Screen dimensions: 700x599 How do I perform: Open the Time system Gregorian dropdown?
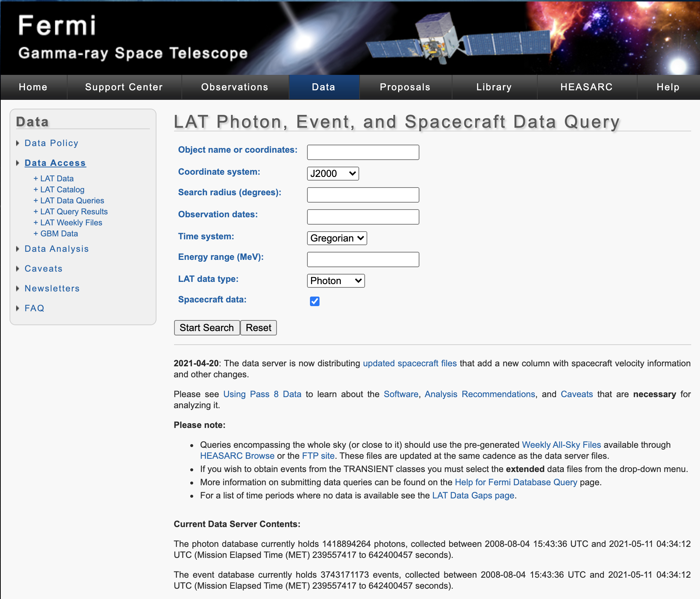(x=337, y=238)
